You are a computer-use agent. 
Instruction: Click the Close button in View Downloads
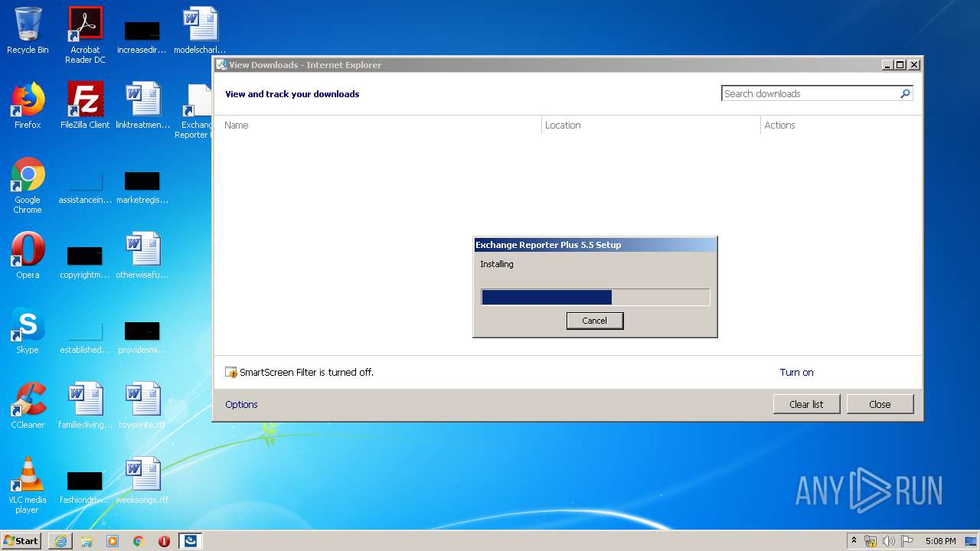click(x=880, y=404)
